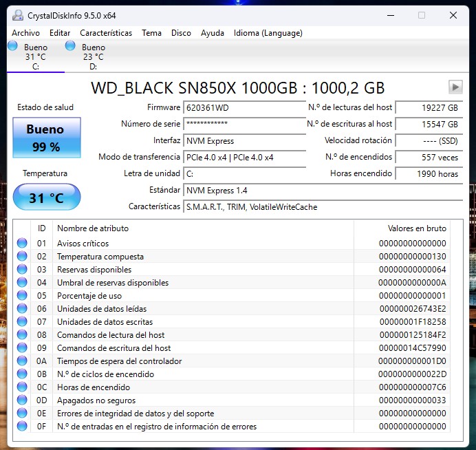Click the Temperatura label above 31 °C
Viewport: 476px width, 450px height.
(x=45, y=173)
